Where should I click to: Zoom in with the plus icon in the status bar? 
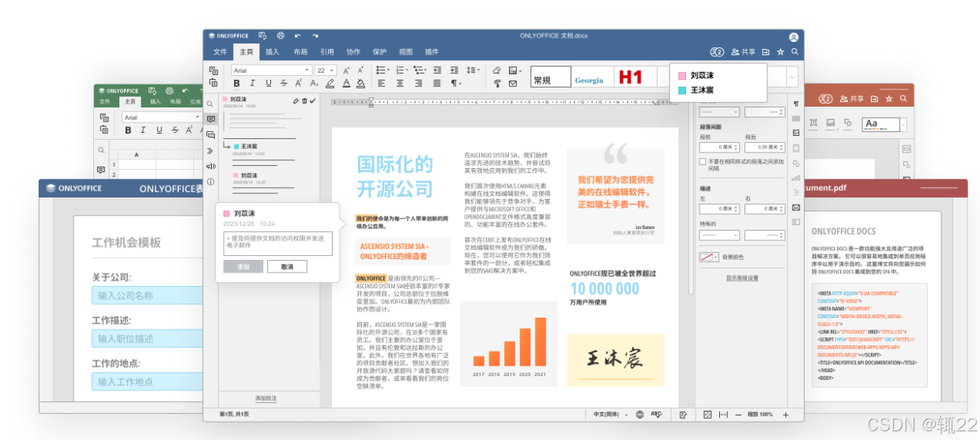(786, 415)
